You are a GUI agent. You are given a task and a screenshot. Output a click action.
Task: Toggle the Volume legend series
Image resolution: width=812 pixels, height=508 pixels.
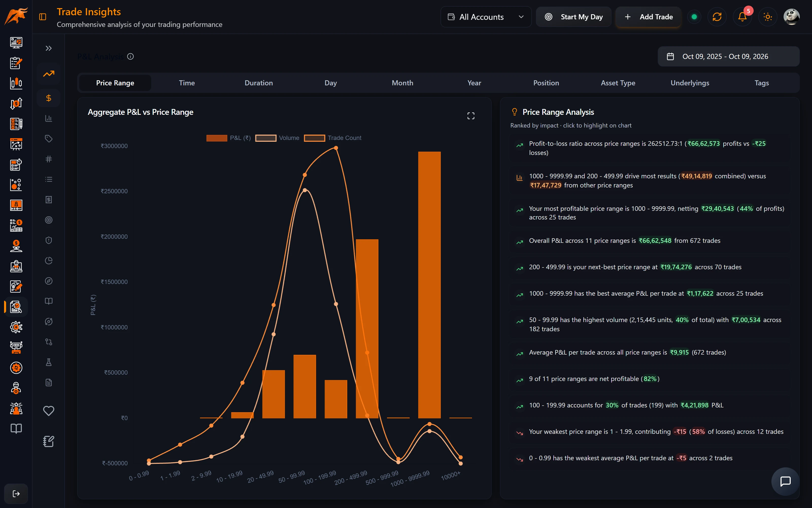click(277, 138)
